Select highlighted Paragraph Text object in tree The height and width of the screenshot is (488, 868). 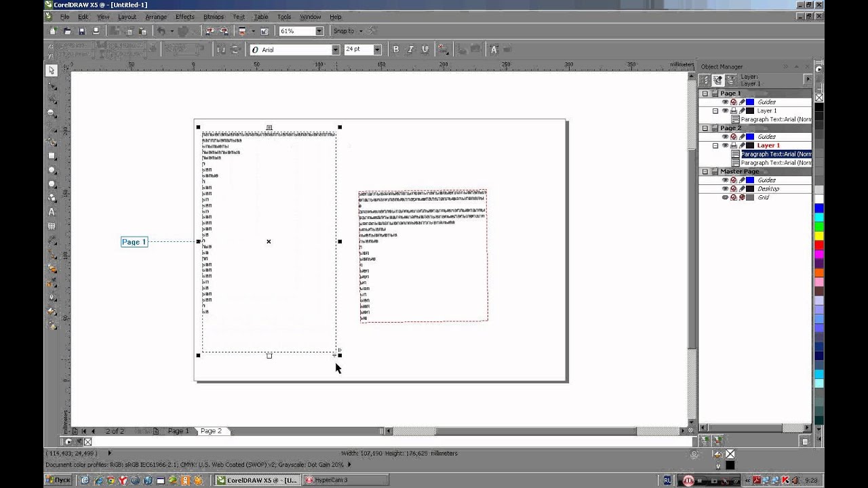click(x=776, y=154)
